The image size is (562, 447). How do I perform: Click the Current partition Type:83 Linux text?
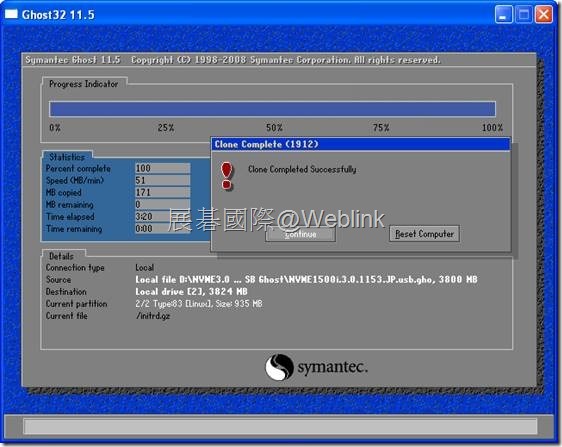click(x=199, y=304)
